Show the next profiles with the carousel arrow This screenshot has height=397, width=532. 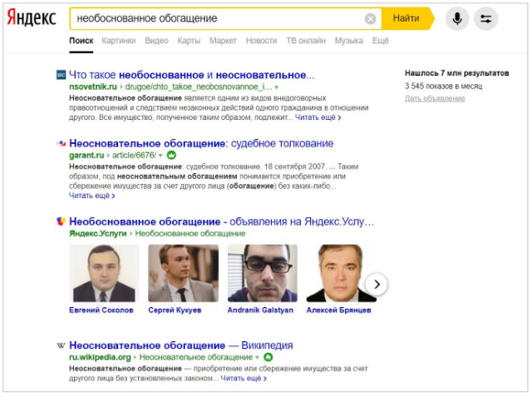pyautogui.click(x=377, y=285)
